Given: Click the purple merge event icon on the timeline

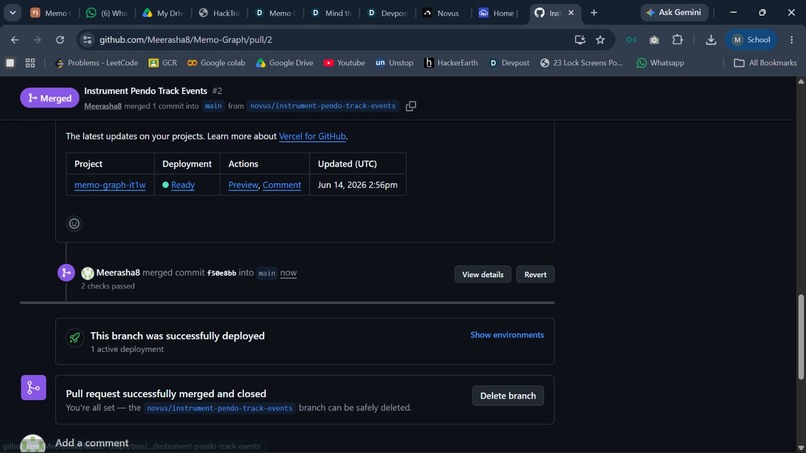Looking at the screenshot, I should tap(66, 273).
